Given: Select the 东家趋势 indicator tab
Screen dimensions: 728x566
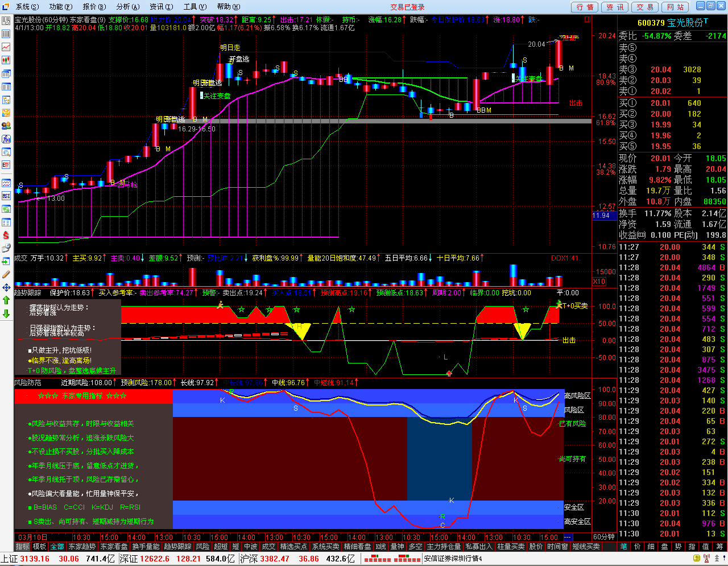Looking at the screenshot, I should (82, 547).
